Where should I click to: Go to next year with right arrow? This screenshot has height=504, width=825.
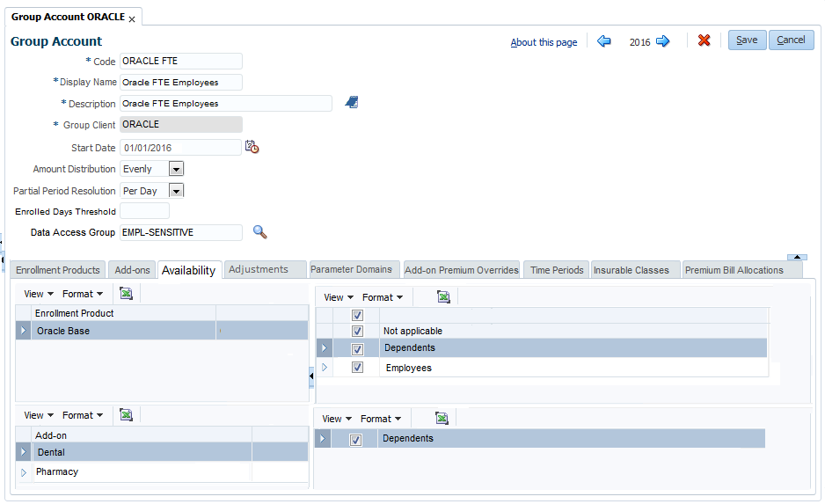point(663,41)
